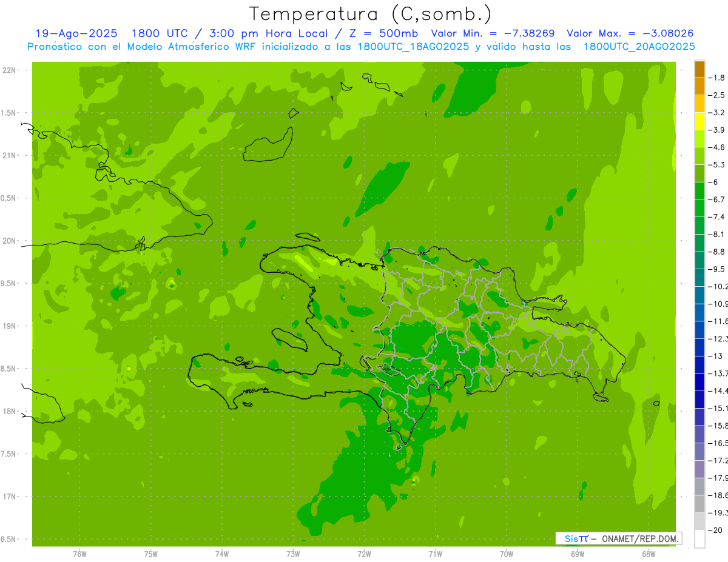Click the 73W longitude axis label
The image size is (728, 562).
point(293,554)
